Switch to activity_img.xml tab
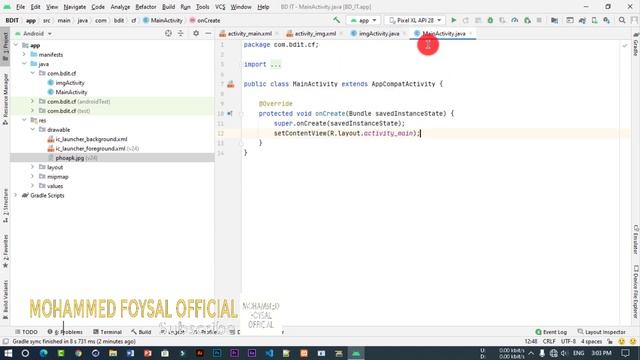This screenshot has width=640, height=360. click(x=315, y=33)
